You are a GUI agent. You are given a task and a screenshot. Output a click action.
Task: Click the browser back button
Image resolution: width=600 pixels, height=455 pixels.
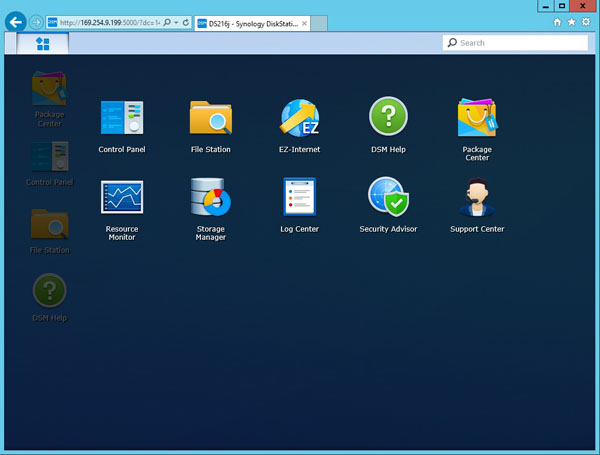(15, 21)
